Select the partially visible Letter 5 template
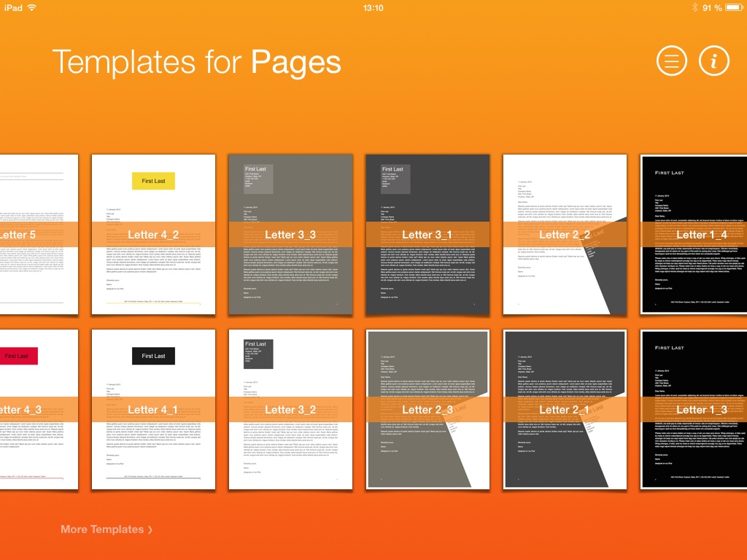Image resolution: width=747 pixels, height=560 pixels. [36, 234]
